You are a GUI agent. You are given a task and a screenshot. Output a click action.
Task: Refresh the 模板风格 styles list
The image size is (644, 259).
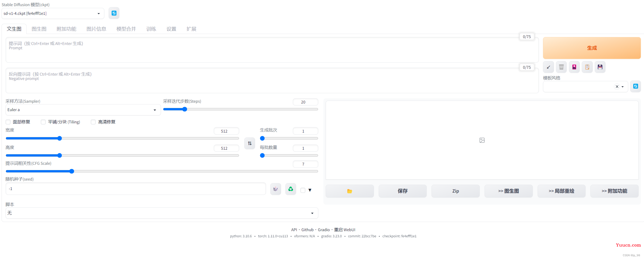636,86
